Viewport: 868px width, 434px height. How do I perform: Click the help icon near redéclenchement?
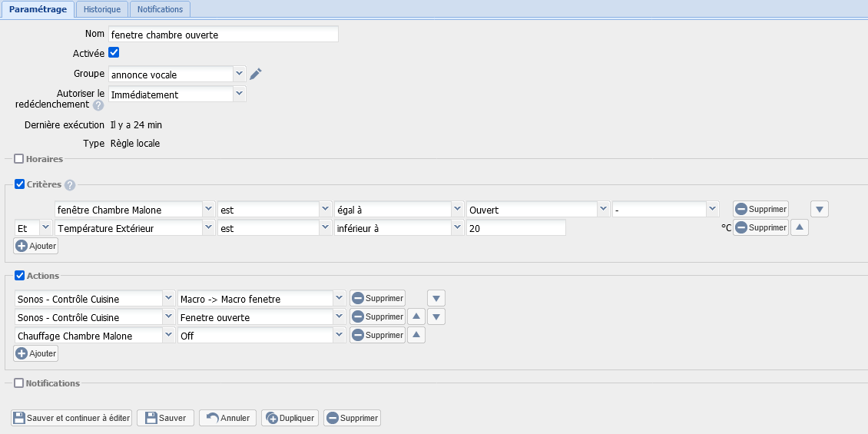[x=98, y=105]
